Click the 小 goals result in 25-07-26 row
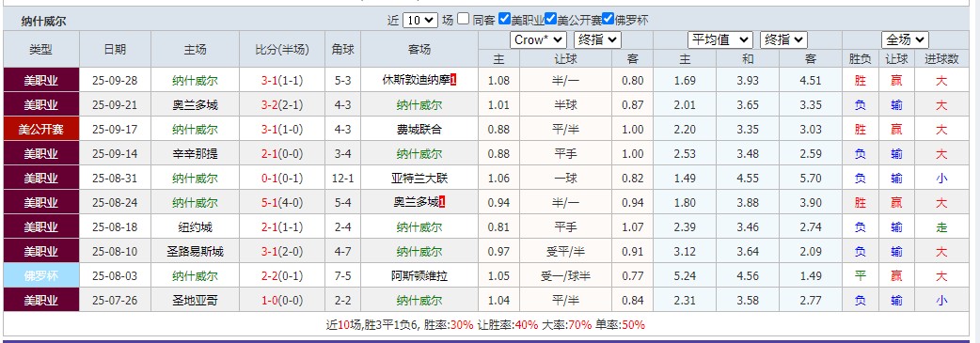 [941, 300]
